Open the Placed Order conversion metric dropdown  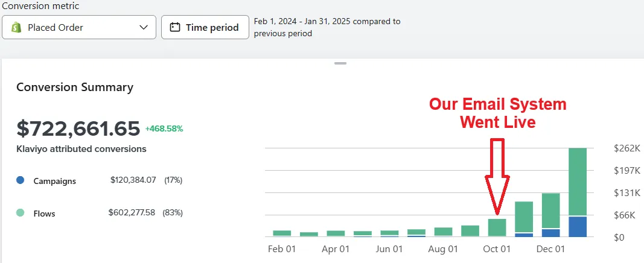78,27
